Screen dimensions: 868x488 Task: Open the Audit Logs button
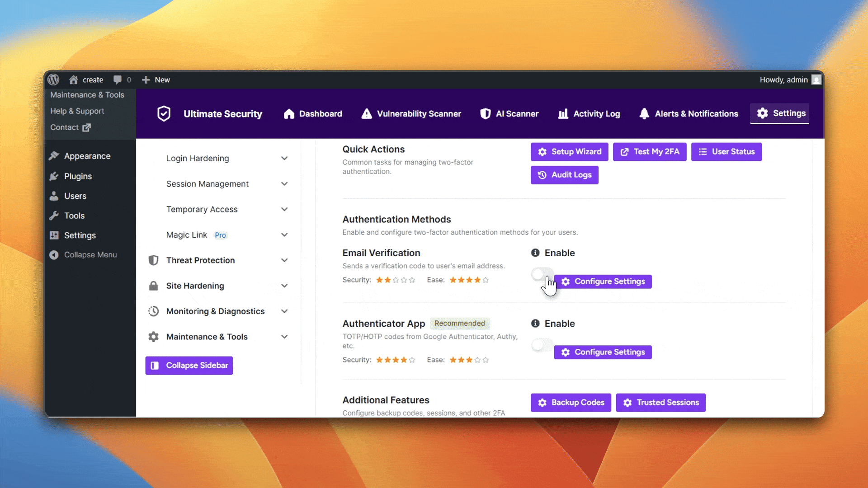pyautogui.click(x=565, y=175)
